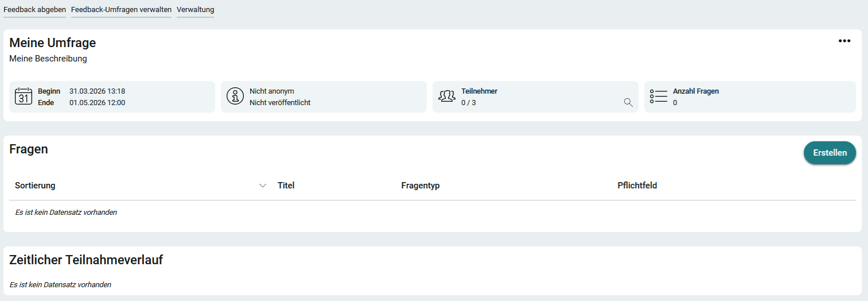Viewport: 868px width, 301px height.
Task: Click the Teilnehmer 0 / 3 card
Action: pos(535,97)
